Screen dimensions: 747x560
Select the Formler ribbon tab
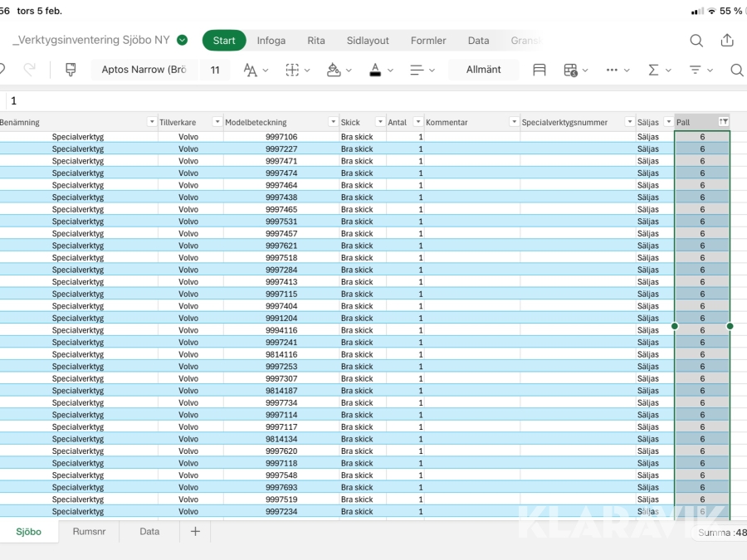428,40
